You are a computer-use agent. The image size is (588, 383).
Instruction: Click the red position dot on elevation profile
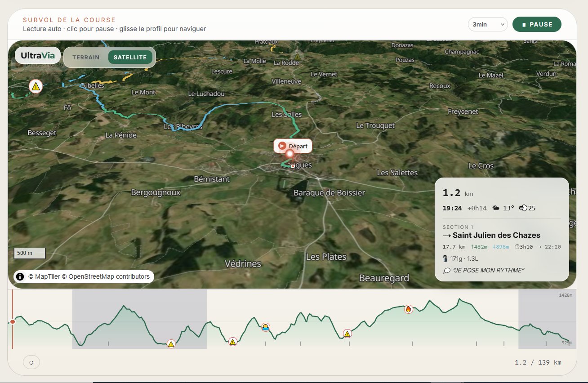coord(13,321)
